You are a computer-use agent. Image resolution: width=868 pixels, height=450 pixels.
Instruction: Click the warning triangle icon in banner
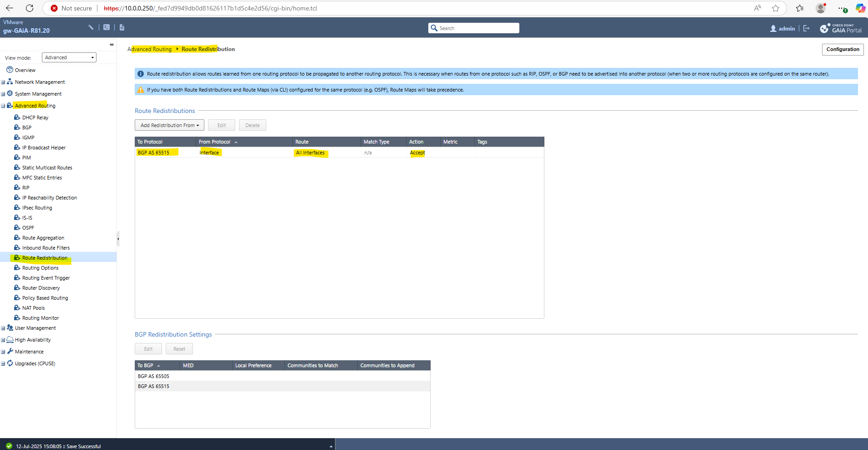141,90
